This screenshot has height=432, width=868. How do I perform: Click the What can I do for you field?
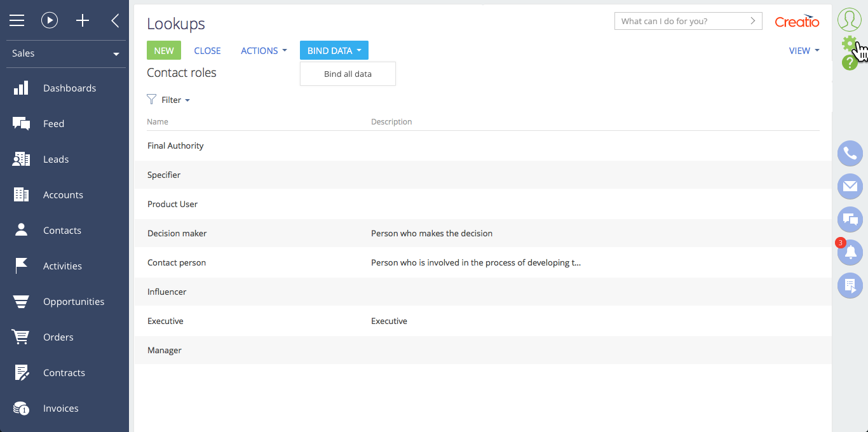click(x=680, y=20)
